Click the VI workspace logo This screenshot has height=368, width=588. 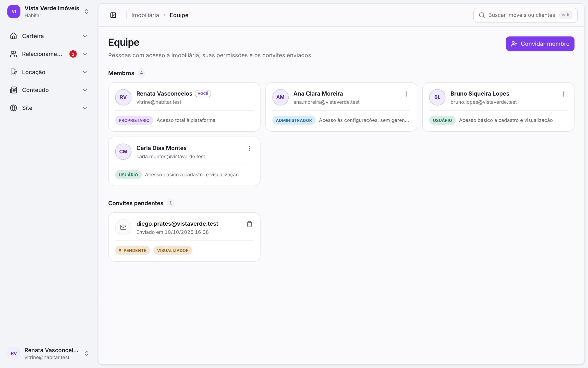click(14, 11)
